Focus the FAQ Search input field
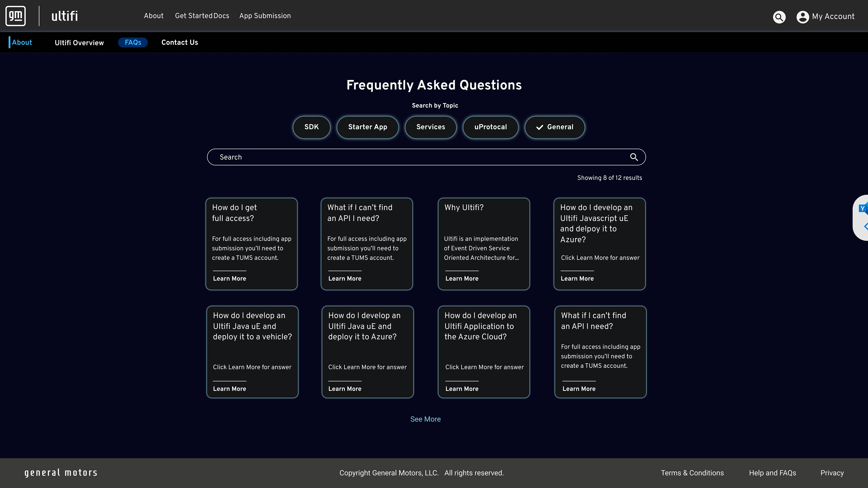Screen dimensions: 868x488 pos(426,157)
